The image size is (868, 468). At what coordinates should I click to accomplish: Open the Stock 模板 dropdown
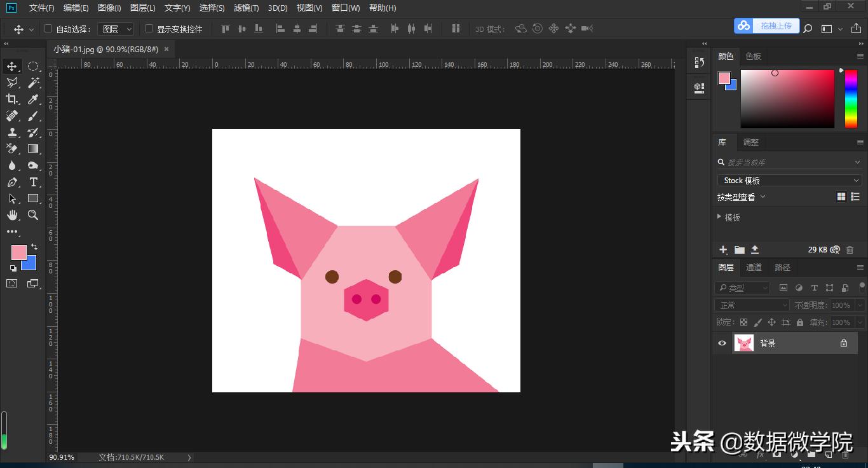coord(789,181)
